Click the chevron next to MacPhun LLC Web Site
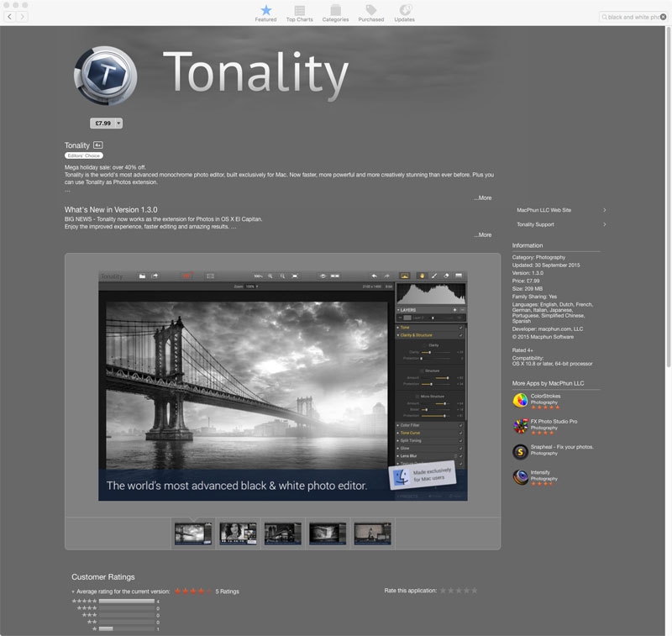This screenshot has width=672, height=636. [x=604, y=210]
